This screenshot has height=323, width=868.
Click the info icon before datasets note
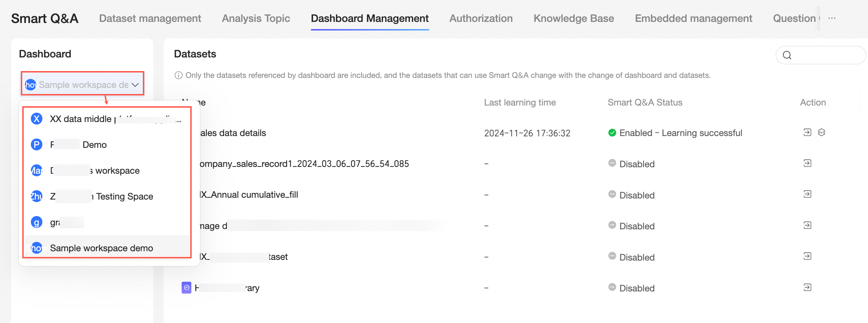[x=178, y=75]
